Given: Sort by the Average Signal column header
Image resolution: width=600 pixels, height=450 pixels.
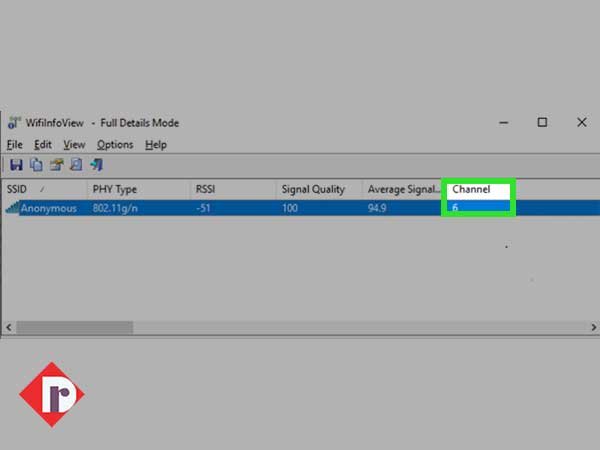Looking at the screenshot, I should [402, 189].
